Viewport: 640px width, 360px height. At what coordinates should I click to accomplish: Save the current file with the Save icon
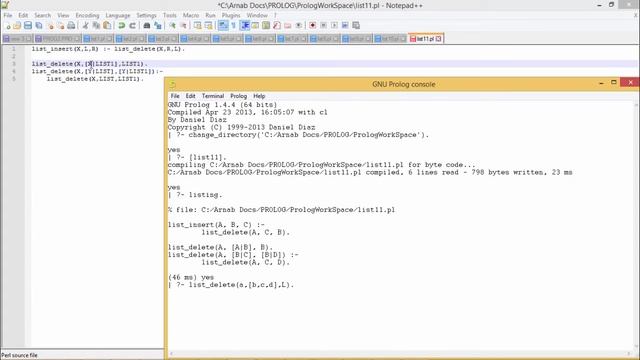(28, 25)
